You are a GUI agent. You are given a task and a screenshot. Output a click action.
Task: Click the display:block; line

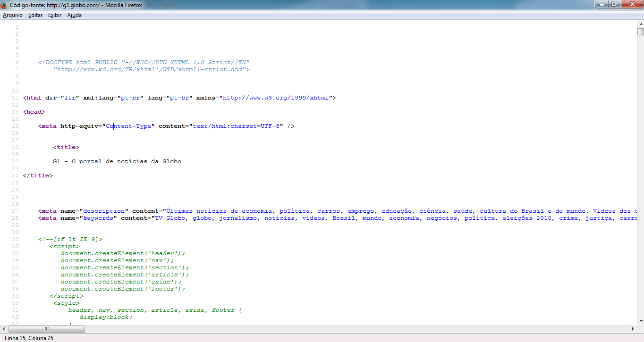point(106,317)
